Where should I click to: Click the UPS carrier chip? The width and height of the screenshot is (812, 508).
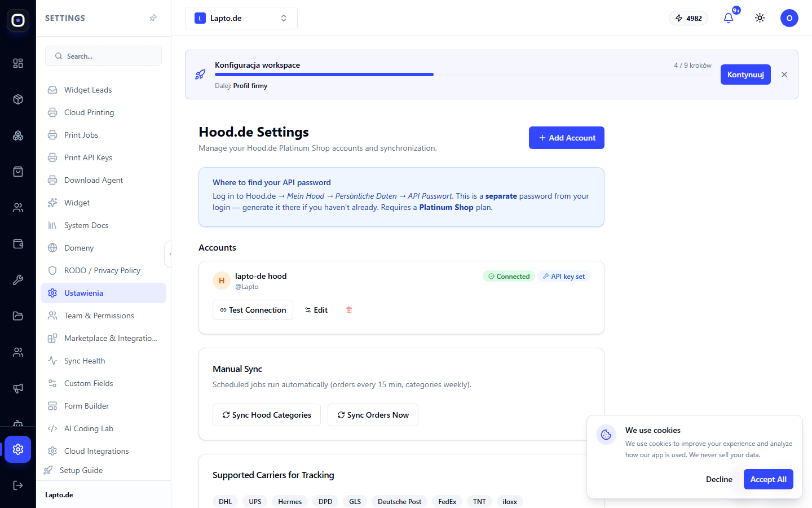(x=255, y=501)
